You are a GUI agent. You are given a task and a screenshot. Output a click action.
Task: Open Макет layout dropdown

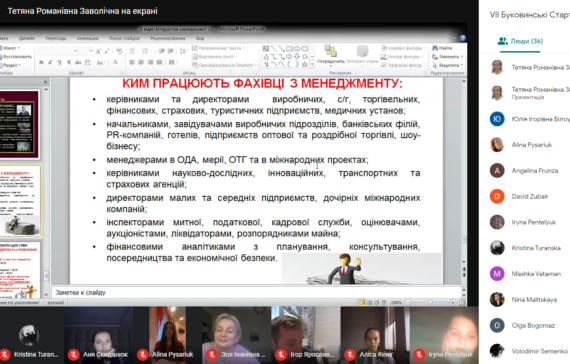coord(11,48)
